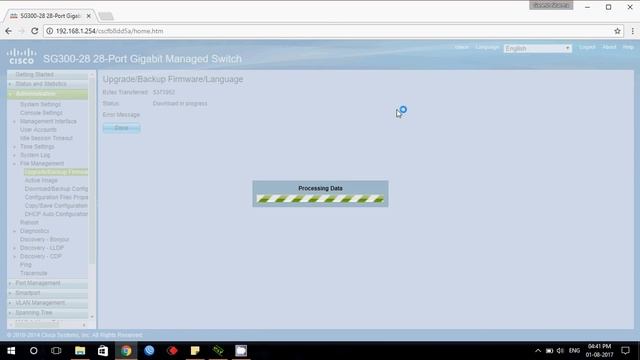Open red app icon on taskbar
640x360 pixels.
point(172,351)
